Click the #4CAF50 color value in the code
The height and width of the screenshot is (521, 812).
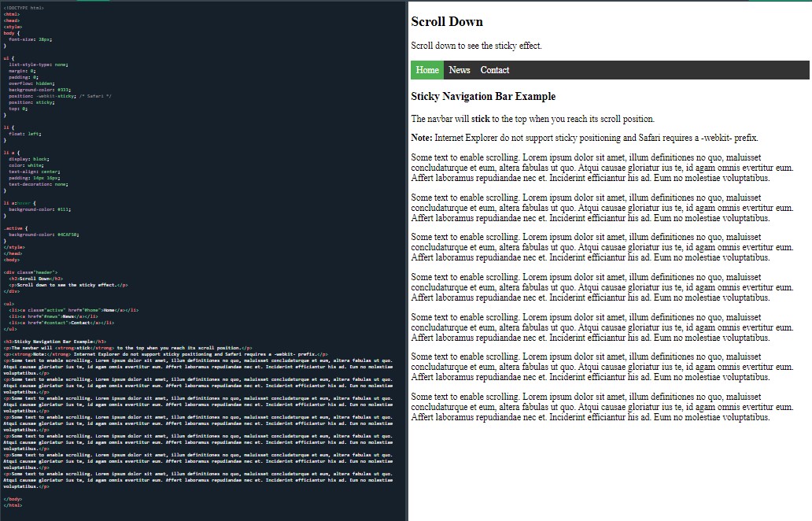tap(68, 235)
